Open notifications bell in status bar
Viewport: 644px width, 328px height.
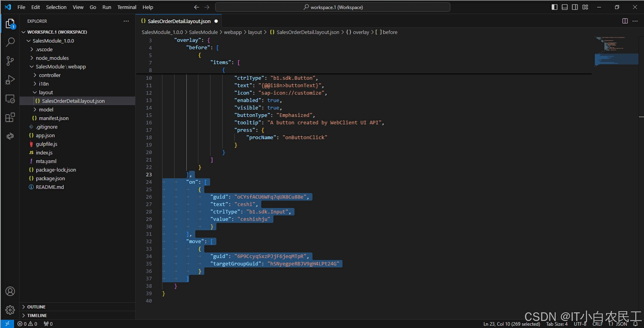635,324
